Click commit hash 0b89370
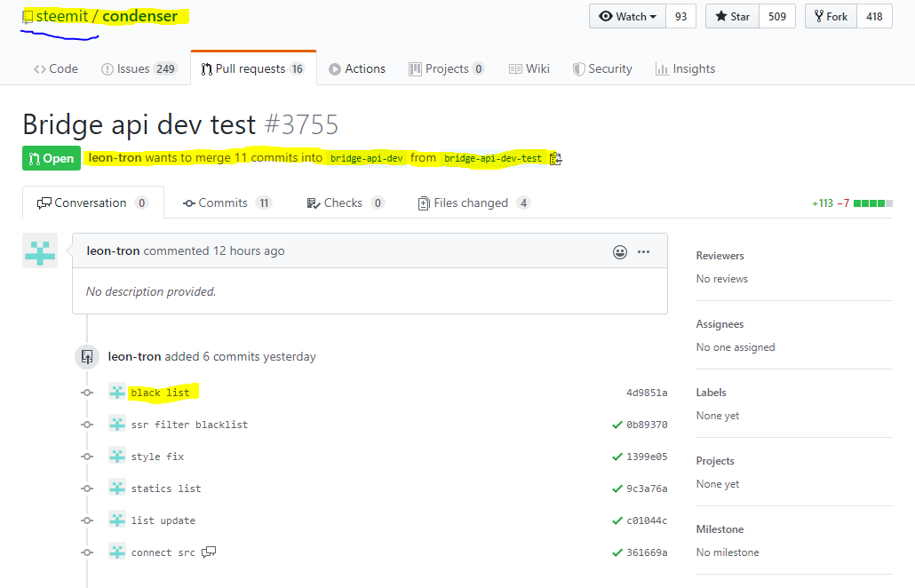The height and width of the screenshot is (588, 915). click(x=647, y=425)
